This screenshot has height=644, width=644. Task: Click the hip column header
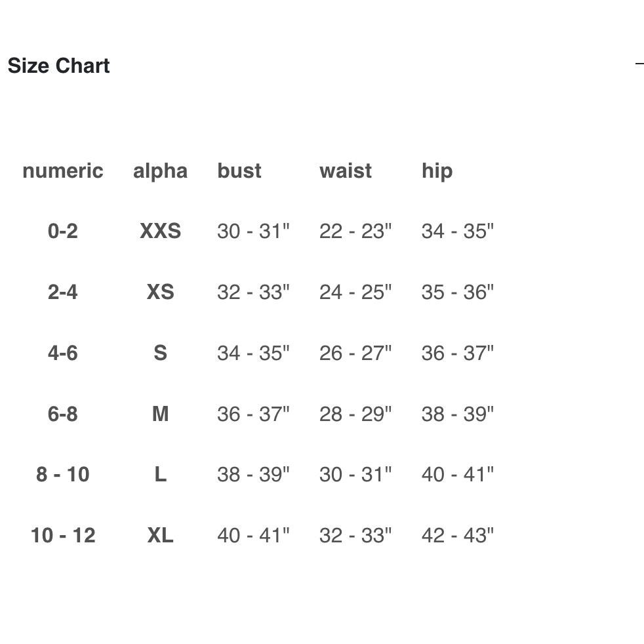[437, 172]
